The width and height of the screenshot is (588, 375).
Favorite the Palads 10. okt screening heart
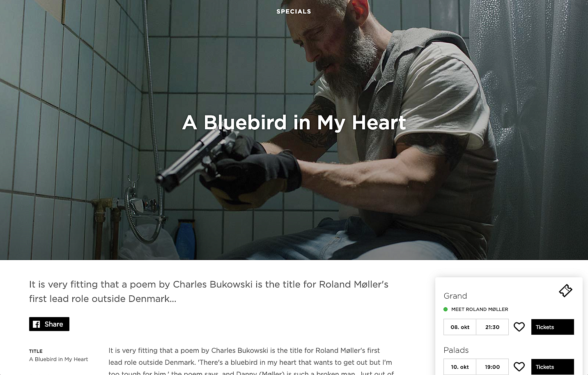[519, 367]
